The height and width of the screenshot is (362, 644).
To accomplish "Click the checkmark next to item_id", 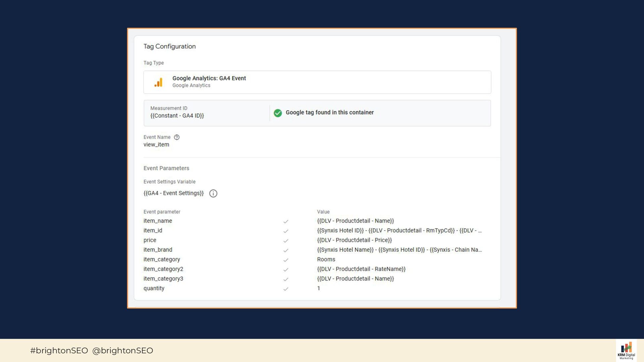I will click(286, 231).
